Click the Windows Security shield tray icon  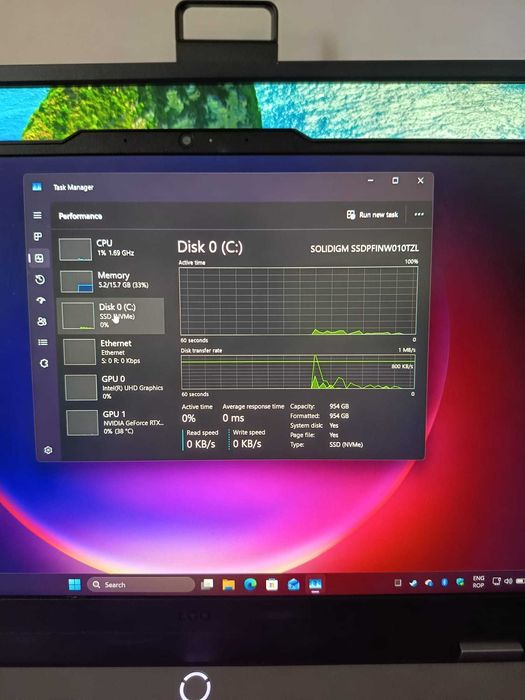(x=460, y=582)
